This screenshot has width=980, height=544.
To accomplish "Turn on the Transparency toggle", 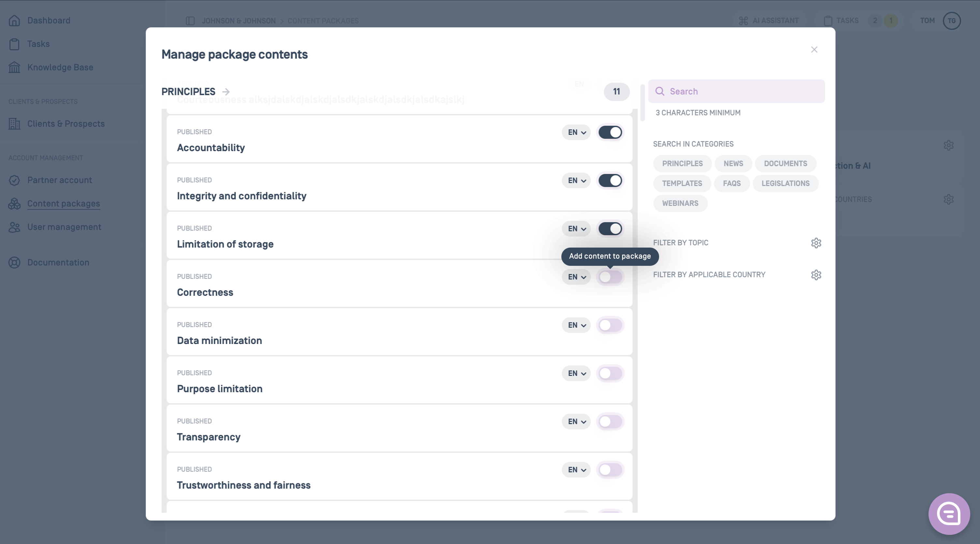I will coord(610,422).
